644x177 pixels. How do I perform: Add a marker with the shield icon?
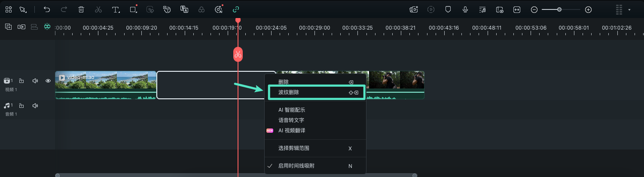pos(448,9)
